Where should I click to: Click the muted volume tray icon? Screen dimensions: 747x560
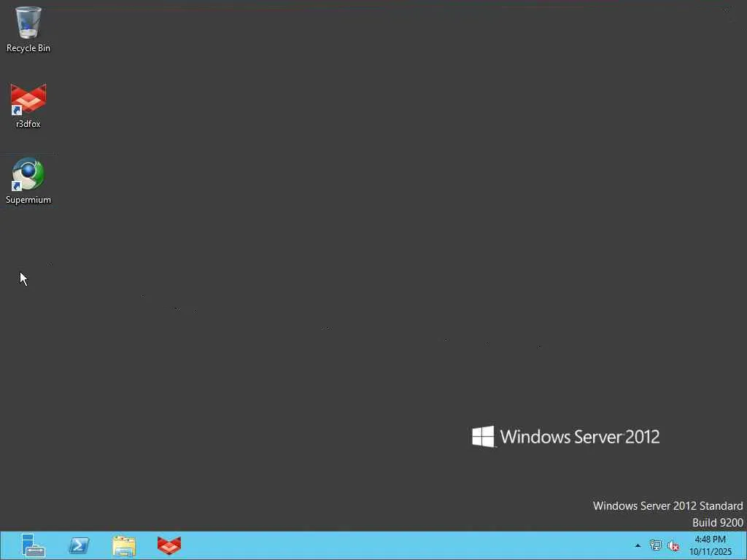coord(673,545)
